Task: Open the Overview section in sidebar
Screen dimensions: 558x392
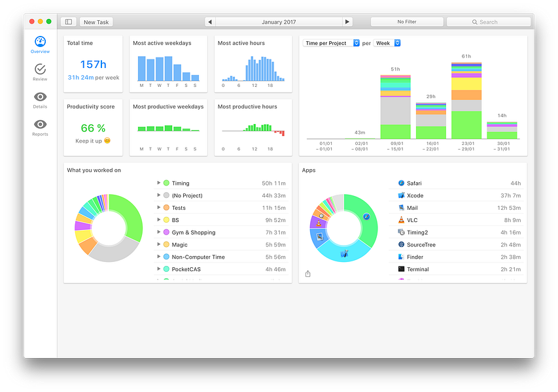Action: pos(40,45)
